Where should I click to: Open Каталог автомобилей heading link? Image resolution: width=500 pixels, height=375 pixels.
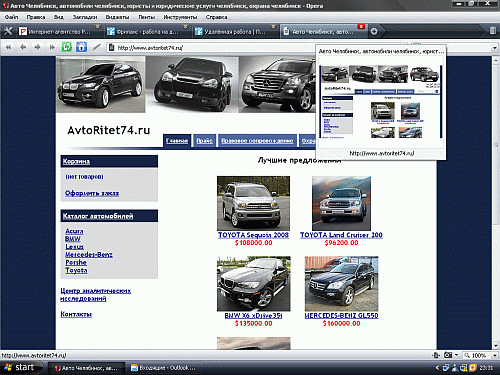pos(98,216)
